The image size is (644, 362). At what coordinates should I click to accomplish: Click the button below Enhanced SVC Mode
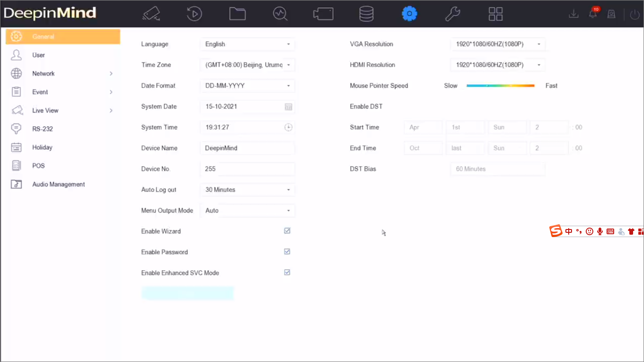tap(188, 293)
